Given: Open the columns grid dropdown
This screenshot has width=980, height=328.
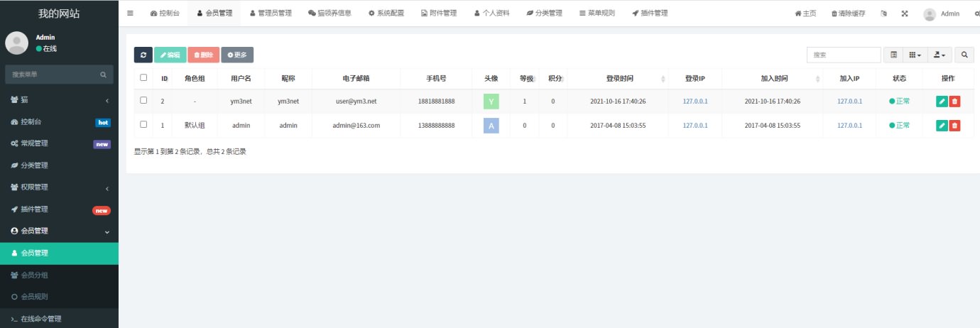Looking at the screenshot, I should click(x=915, y=55).
